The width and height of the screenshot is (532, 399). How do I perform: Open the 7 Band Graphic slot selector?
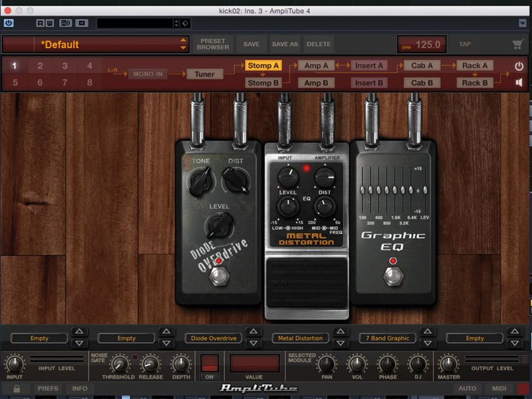click(x=388, y=338)
